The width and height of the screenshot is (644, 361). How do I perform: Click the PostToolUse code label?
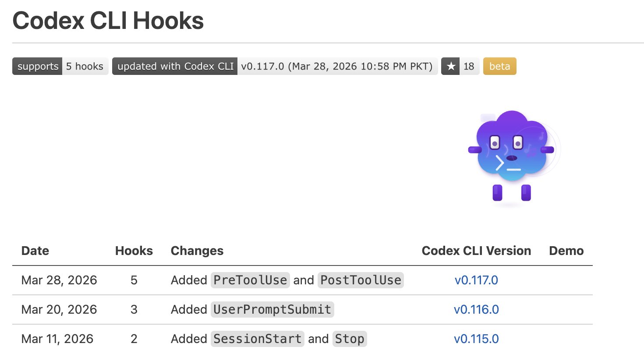coord(361,280)
